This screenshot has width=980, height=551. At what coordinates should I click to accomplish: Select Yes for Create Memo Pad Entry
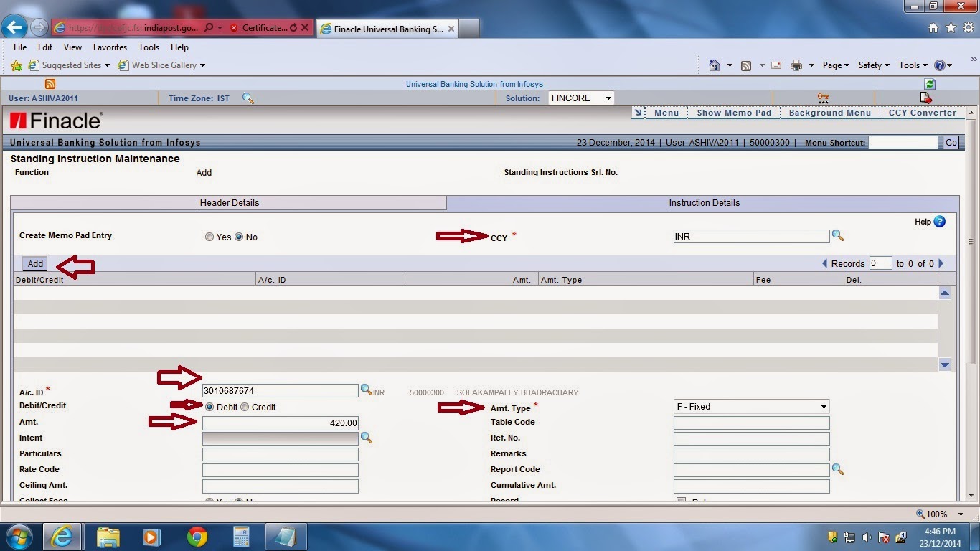tap(209, 237)
